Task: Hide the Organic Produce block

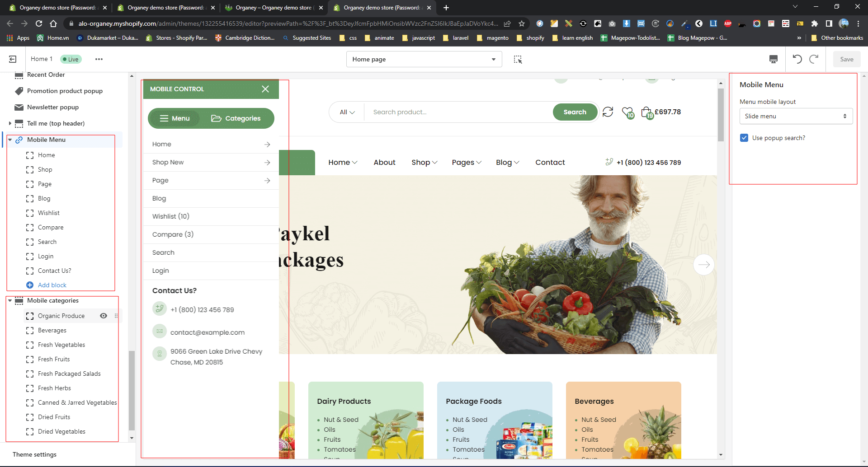Action: click(104, 316)
